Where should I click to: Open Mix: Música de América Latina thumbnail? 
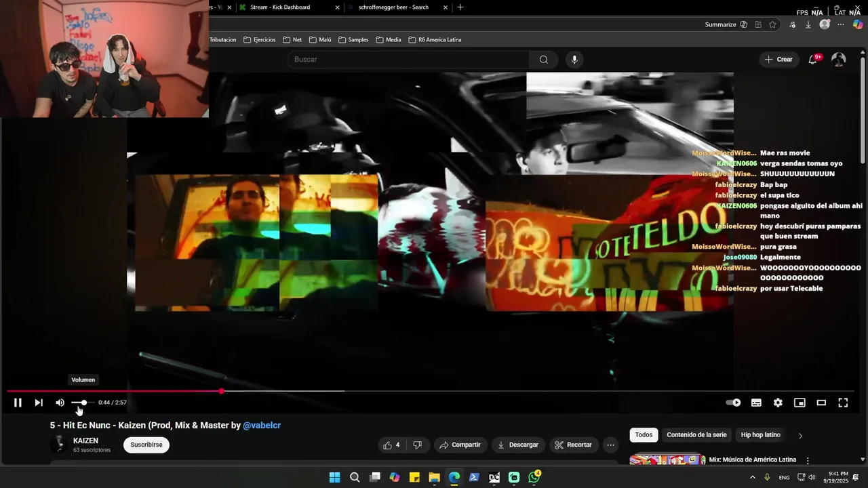coord(667,460)
